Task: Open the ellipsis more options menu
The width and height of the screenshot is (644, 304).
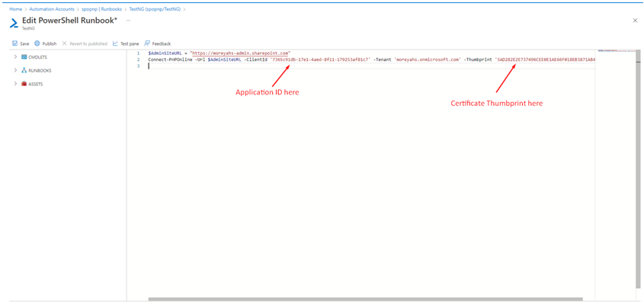Action: tap(128, 20)
